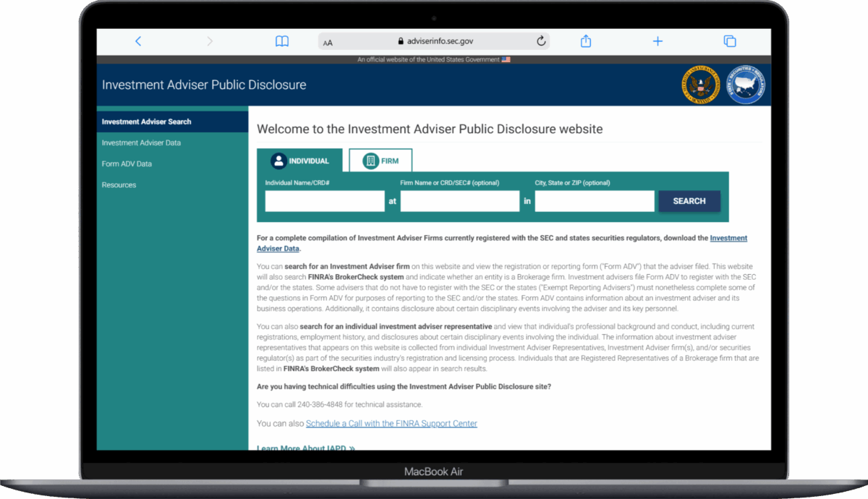Open the Share menu icon
Viewport: 868px width, 499px height.
pos(585,41)
